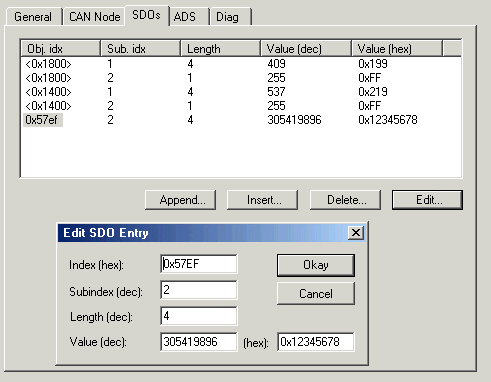Viewport: 491px width, 382px height.
Task: Click the Value (dec) input field
Action: coord(199,342)
